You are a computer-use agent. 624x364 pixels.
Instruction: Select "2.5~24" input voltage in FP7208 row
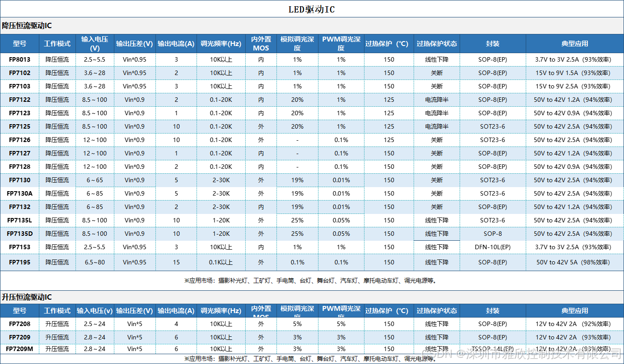pos(95,324)
